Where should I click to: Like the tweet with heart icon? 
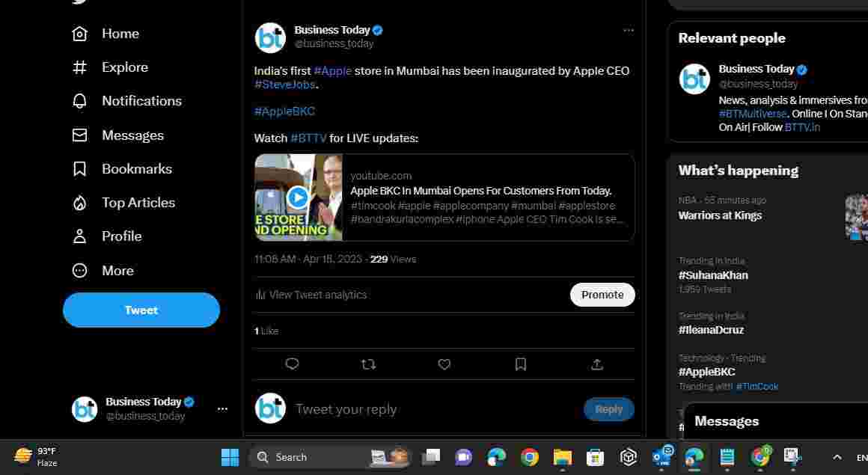pyautogui.click(x=444, y=364)
